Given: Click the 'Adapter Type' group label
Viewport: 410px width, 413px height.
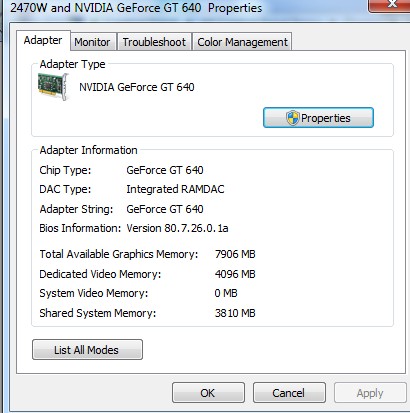Looking at the screenshot, I should pyautogui.click(x=72, y=64).
